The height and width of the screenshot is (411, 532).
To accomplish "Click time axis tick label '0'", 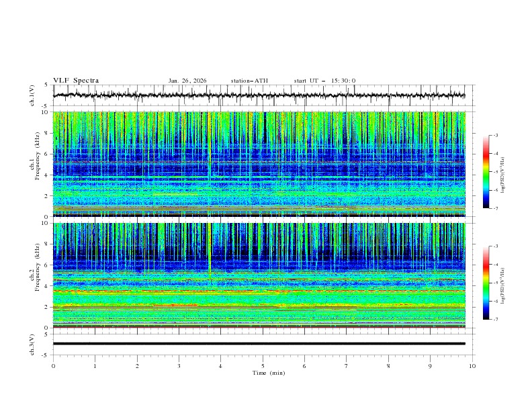I will [x=53, y=366].
